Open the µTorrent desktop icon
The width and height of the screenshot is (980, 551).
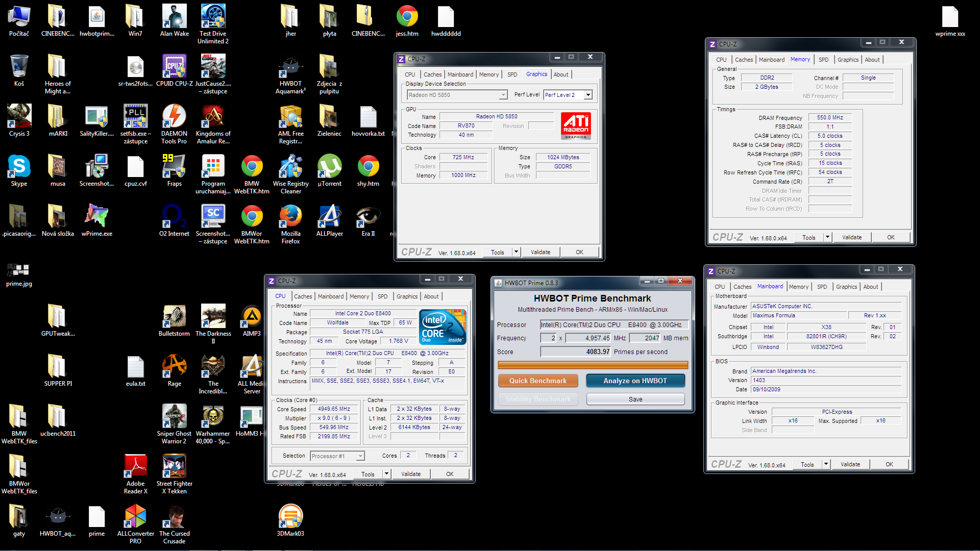click(x=329, y=170)
